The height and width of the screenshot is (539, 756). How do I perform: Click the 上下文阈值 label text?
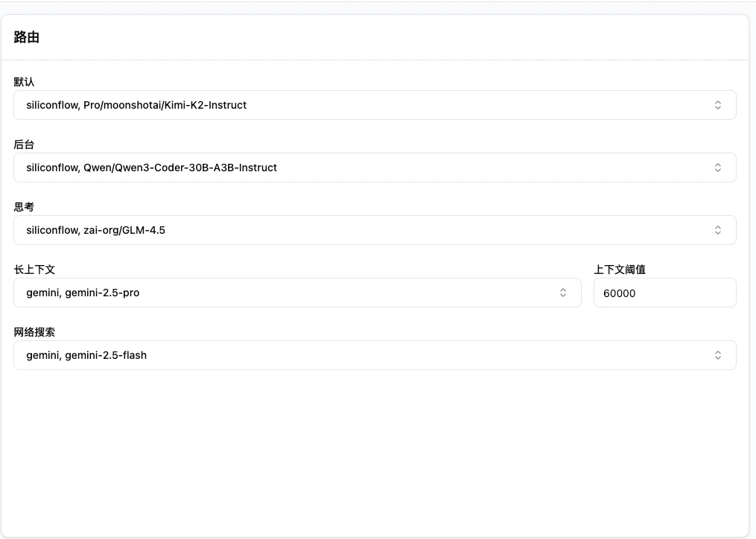(x=620, y=269)
